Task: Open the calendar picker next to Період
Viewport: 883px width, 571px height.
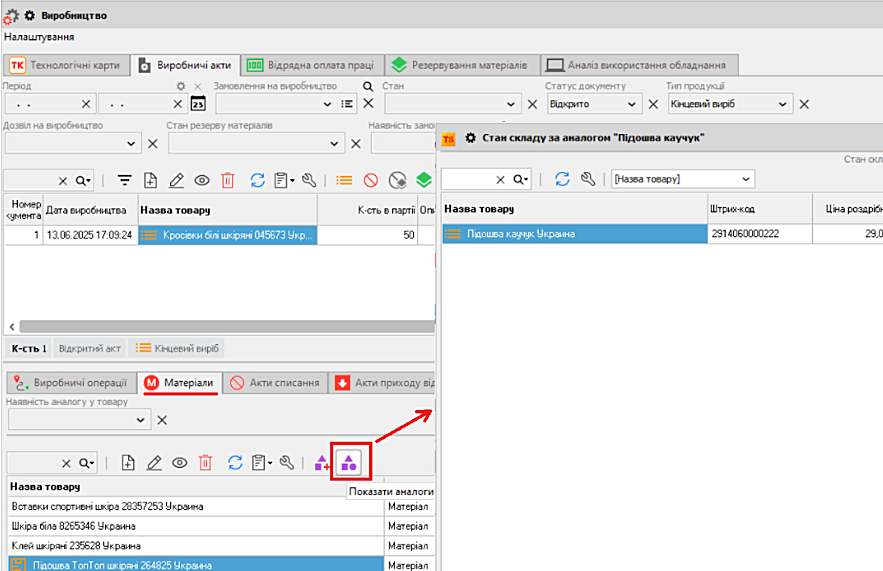Action: (x=198, y=104)
